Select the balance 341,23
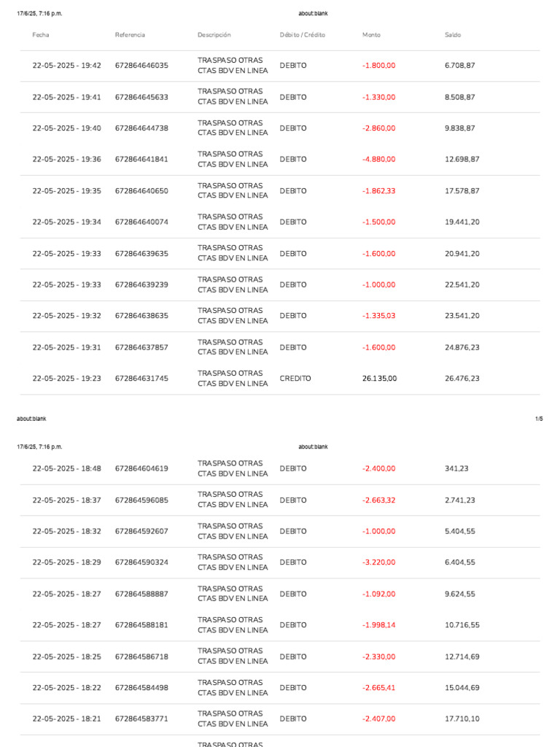This screenshot has height=747, width=560. 456,468
